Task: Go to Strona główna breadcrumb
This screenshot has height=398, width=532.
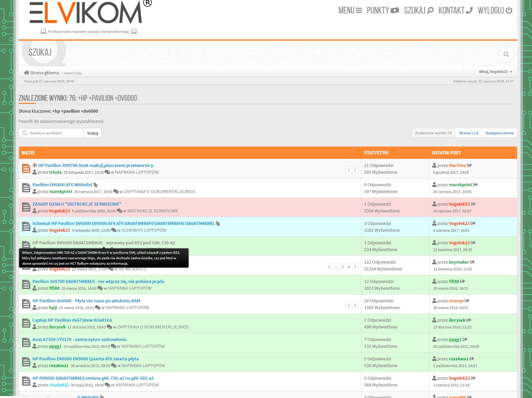Action: coord(41,73)
